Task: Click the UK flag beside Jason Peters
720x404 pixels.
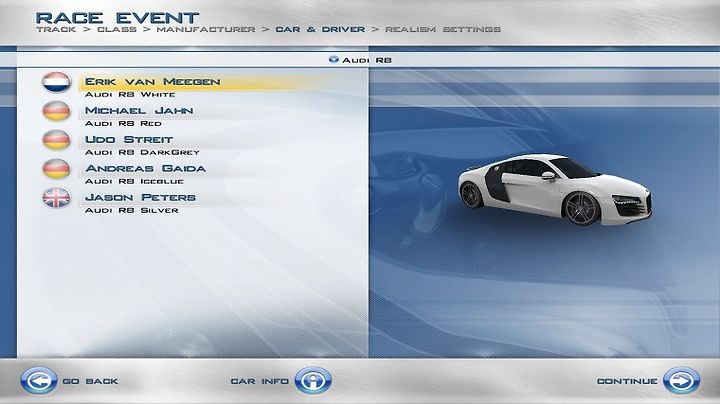Action: pos(56,198)
